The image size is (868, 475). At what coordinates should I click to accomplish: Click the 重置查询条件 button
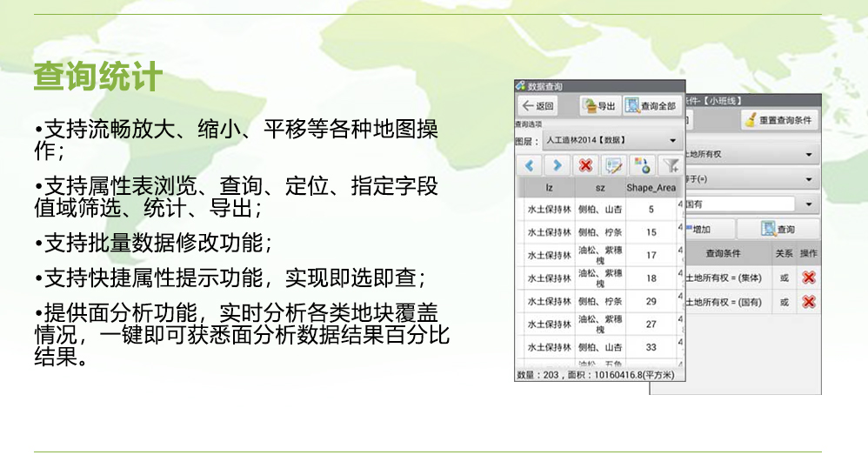(778, 120)
